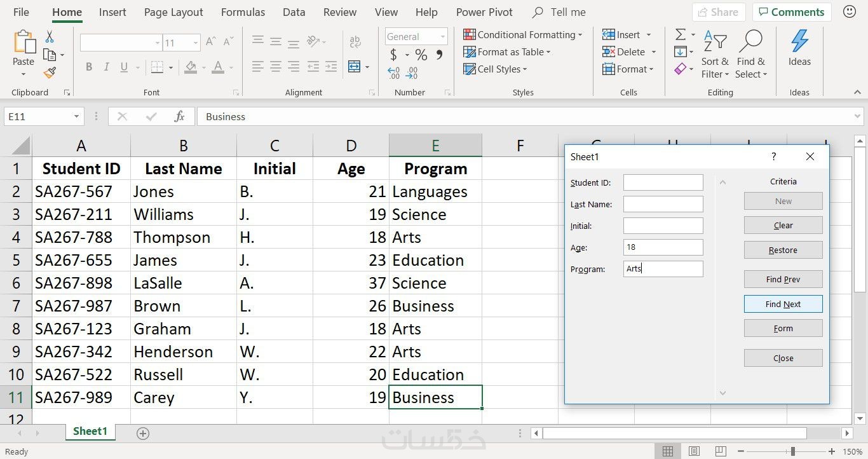This screenshot has height=459, width=868.
Task: Expand the Number Format General dropdown
Action: [443, 37]
